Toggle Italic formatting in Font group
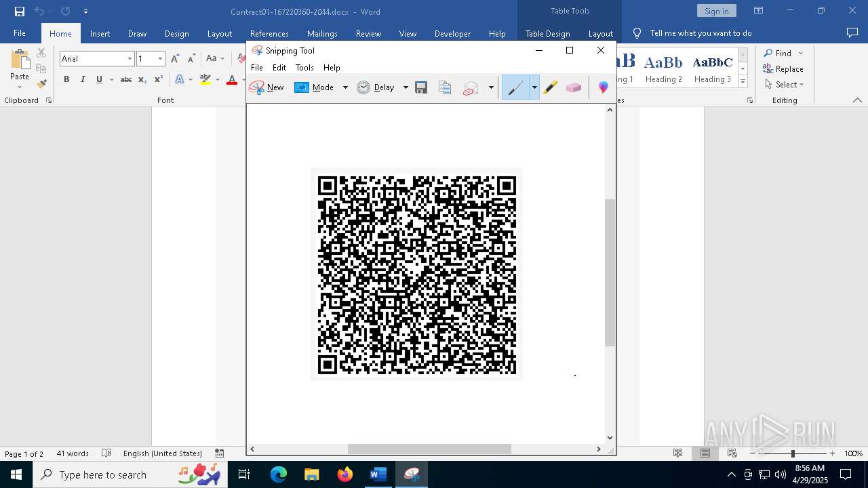Image resolution: width=868 pixels, height=488 pixels. [x=83, y=79]
